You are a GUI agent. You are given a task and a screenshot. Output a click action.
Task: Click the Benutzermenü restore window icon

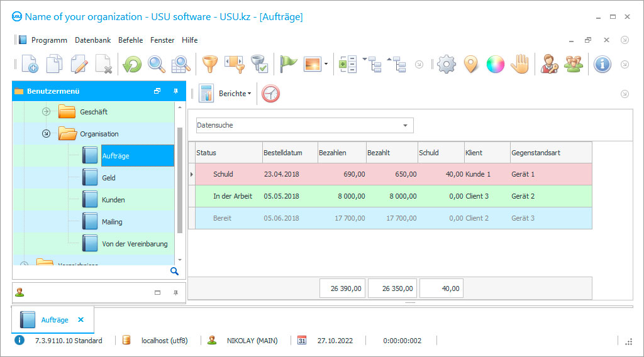(157, 91)
